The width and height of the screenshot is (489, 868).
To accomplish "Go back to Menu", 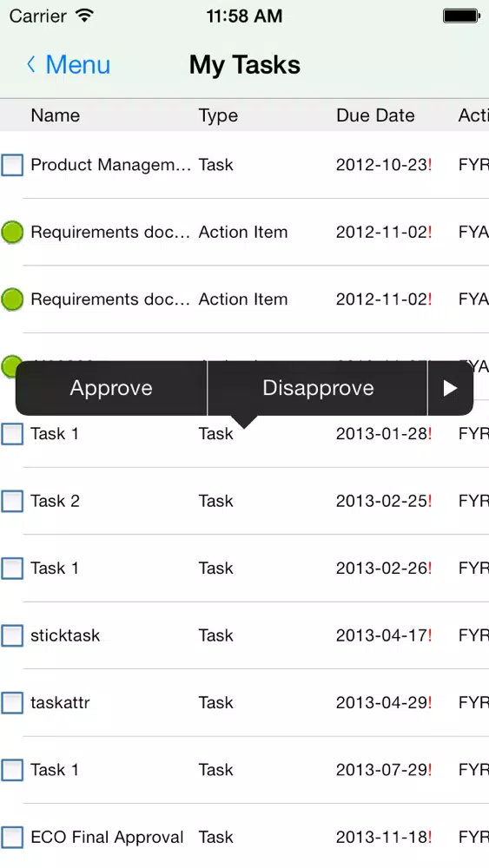I will point(69,65).
